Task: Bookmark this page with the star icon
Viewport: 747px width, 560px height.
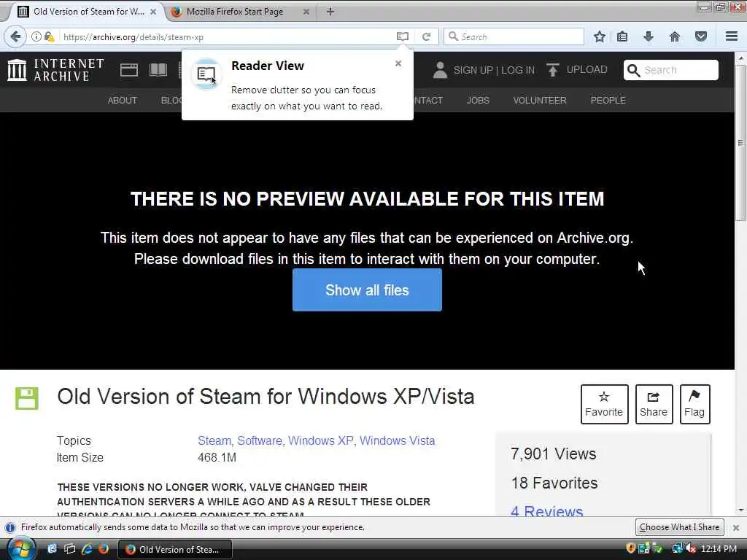Action: pyautogui.click(x=600, y=36)
